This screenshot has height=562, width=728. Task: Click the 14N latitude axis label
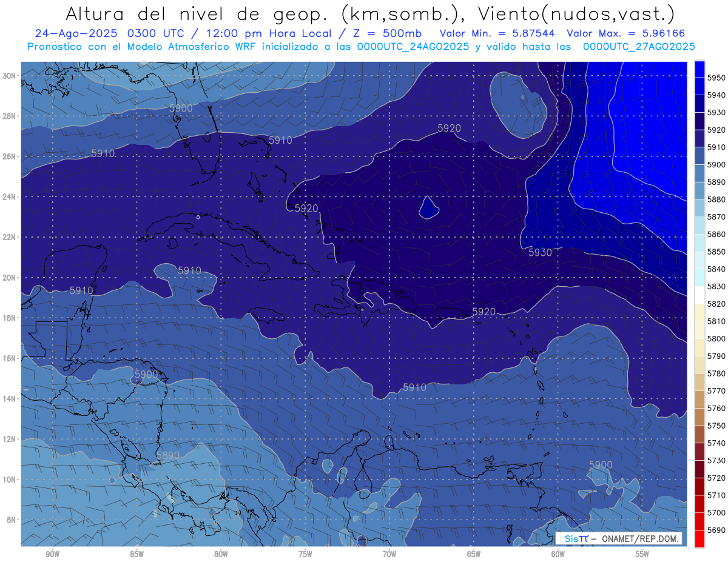pos(9,398)
